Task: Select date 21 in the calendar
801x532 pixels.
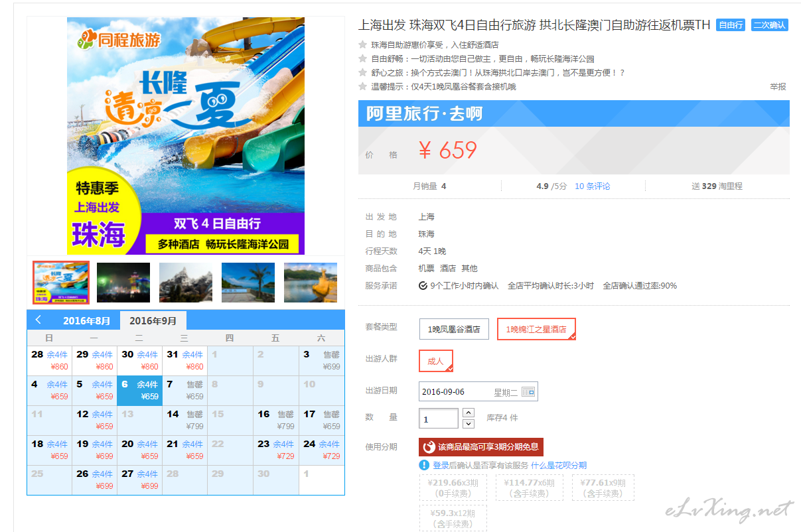Action: (185, 450)
